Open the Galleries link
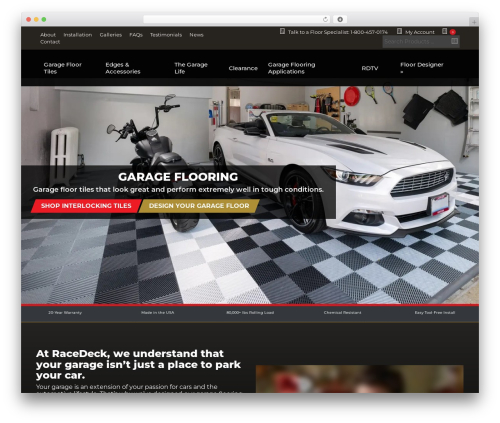The image size is (500, 423). 111,35
